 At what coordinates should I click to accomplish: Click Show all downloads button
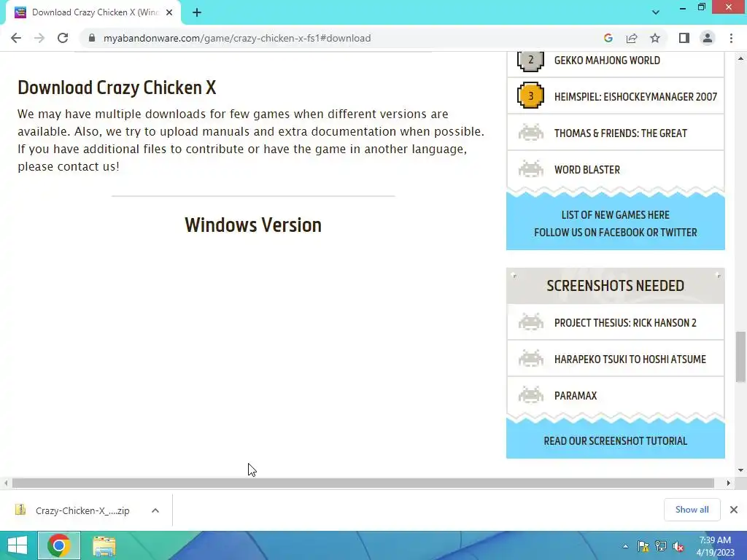pyautogui.click(x=692, y=510)
